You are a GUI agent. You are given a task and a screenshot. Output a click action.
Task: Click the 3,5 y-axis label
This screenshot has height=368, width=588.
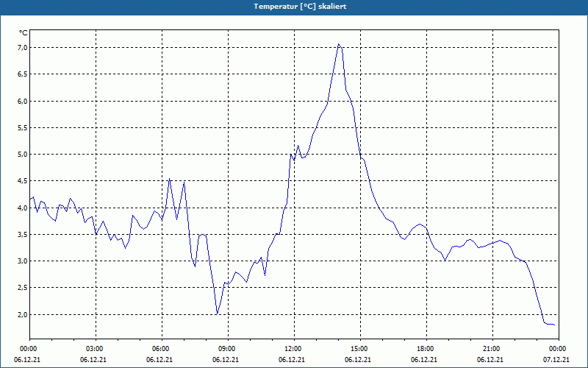(x=23, y=234)
